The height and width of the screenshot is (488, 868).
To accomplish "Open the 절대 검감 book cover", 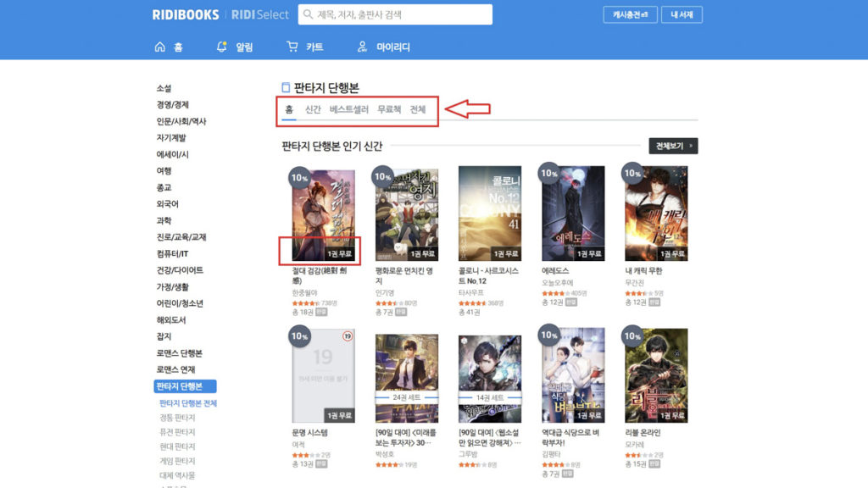I will (323, 214).
